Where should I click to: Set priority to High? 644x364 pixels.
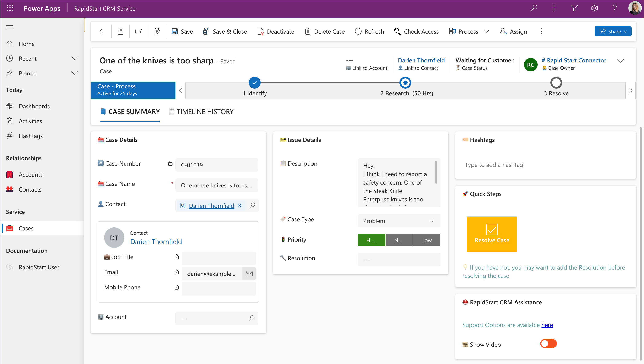pyautogui.click(x=371, y=240)
